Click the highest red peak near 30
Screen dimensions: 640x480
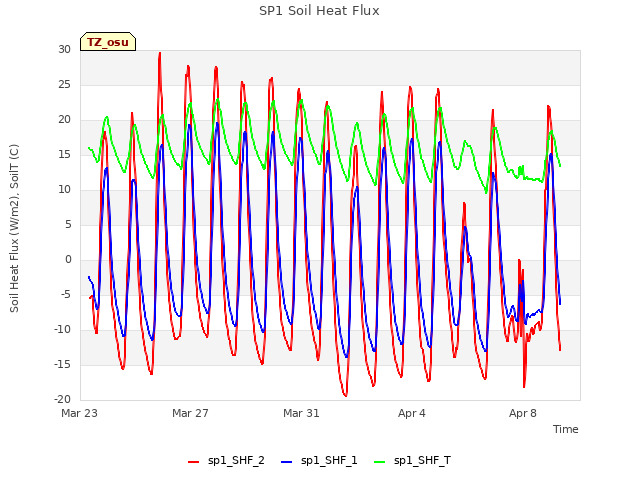[x=160, y=53]
